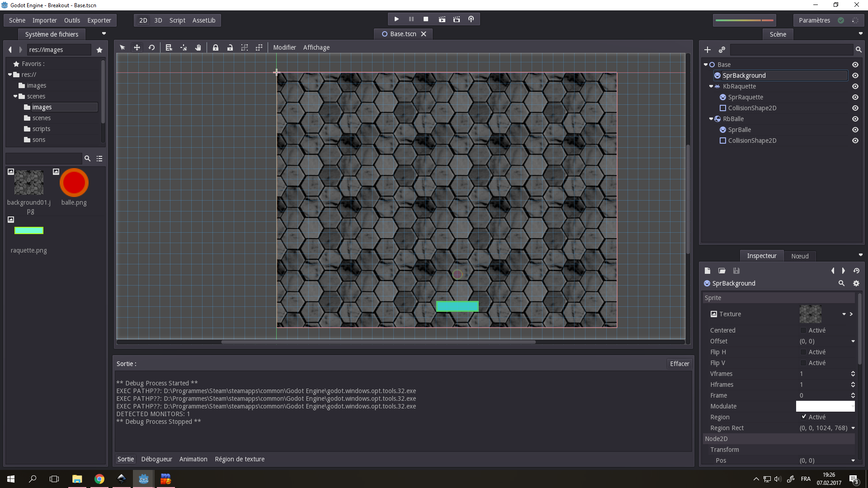This screenshot has width=868, height=488.
Task: Toggle visibility of SprBackground node
Action: point(855,75)
